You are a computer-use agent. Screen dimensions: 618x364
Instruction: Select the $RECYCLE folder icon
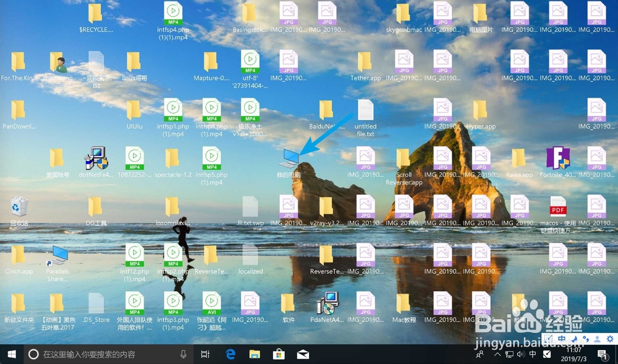96,18
